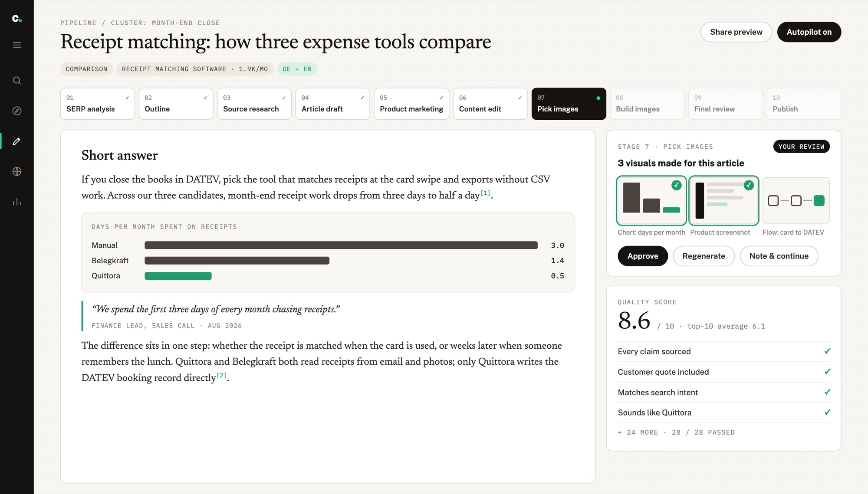Open the compass explore icon

coord(17,111)
